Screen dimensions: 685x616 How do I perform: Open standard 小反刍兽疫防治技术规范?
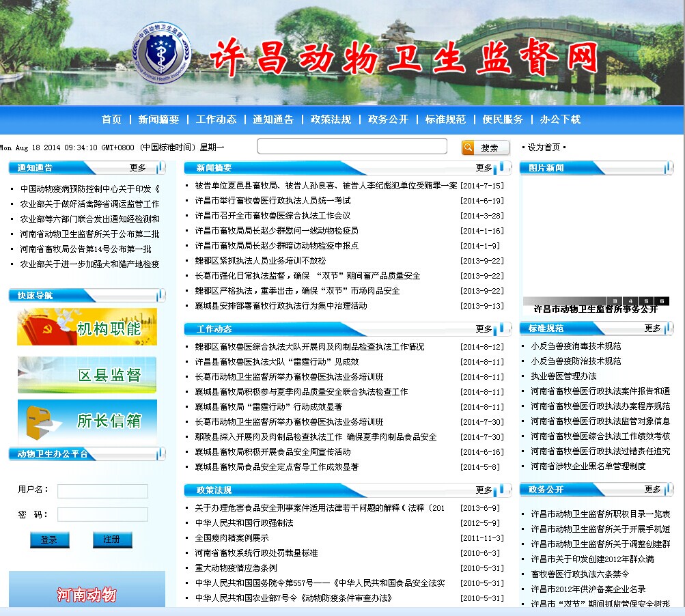click(x=576, y=361)
